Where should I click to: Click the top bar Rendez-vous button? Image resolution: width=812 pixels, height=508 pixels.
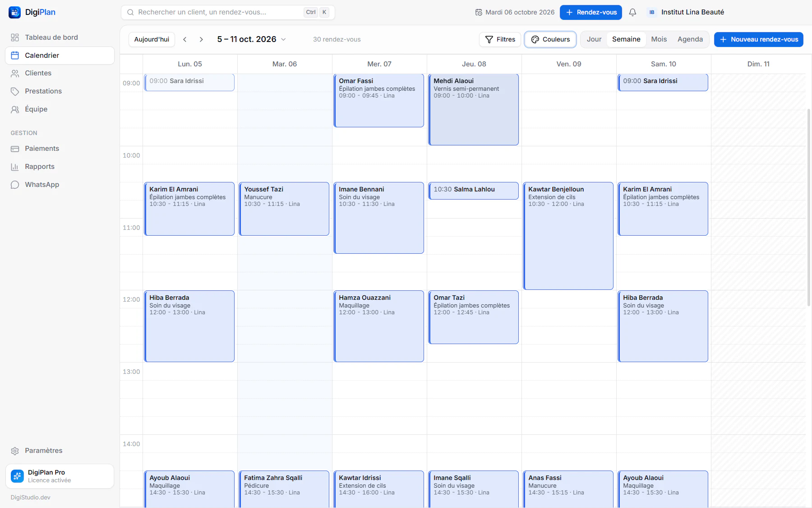point(591,12)
